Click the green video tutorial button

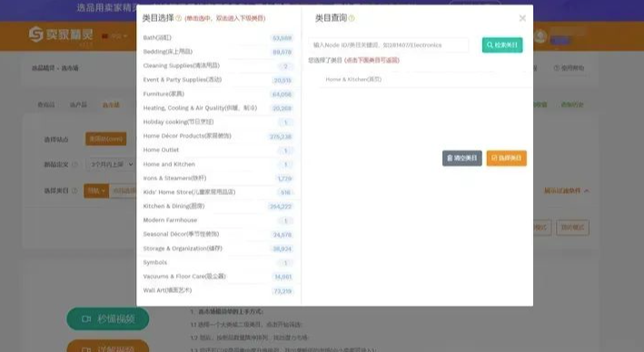tap(108, 318)
